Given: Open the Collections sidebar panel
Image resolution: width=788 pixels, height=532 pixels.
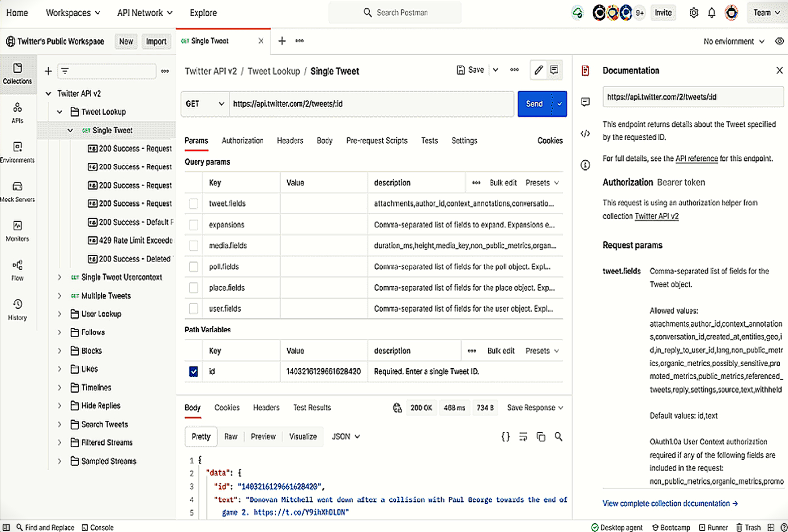Looking at the screenshot, I should coord(18,74).
